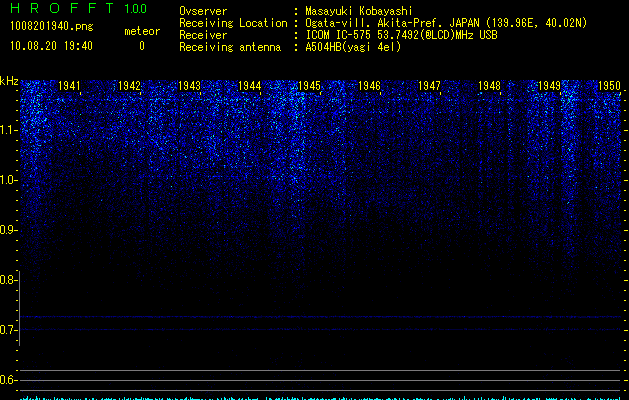Click the 1944 time marker
629x400 pixels.
point(250,86)
